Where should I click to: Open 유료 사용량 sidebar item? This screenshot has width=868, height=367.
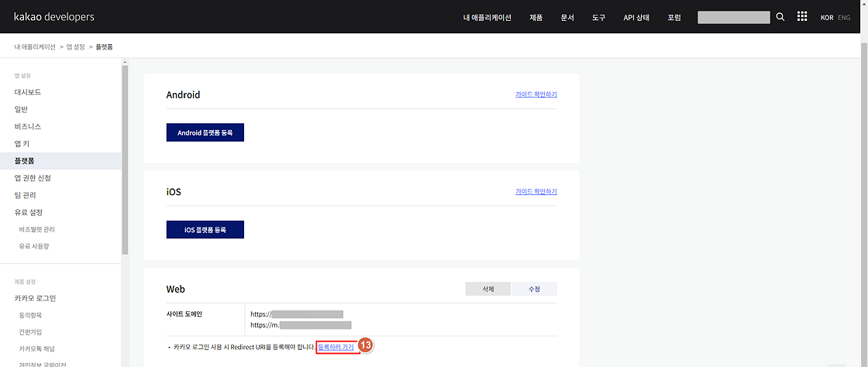34,246
